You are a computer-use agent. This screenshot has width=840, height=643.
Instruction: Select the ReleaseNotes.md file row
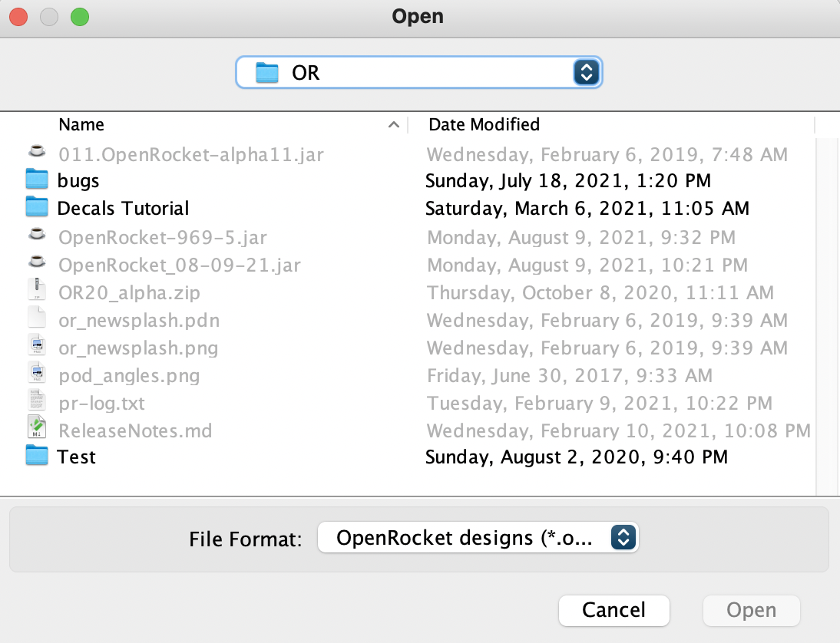[x=135, y=430]
